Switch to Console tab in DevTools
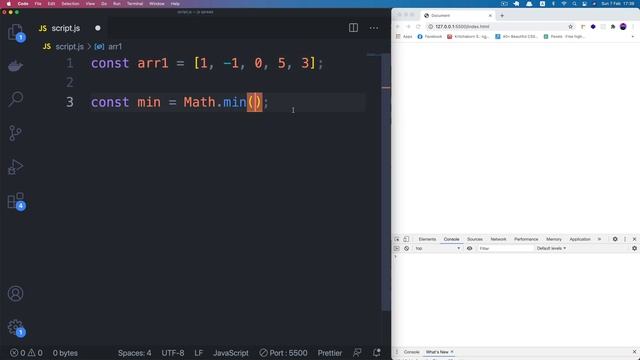The height and width of the screenshot is (360, 640). point(451,239)
